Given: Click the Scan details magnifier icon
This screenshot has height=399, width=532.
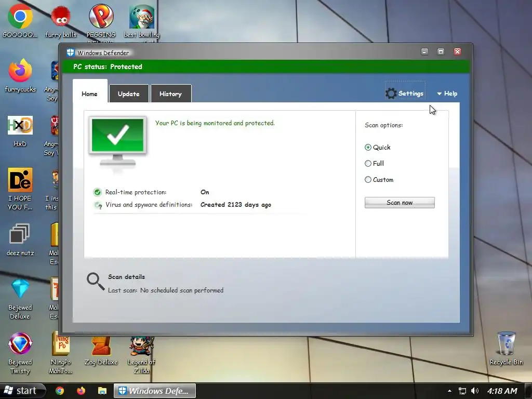Looking at the screenshot, I should (x=96, y=281).
